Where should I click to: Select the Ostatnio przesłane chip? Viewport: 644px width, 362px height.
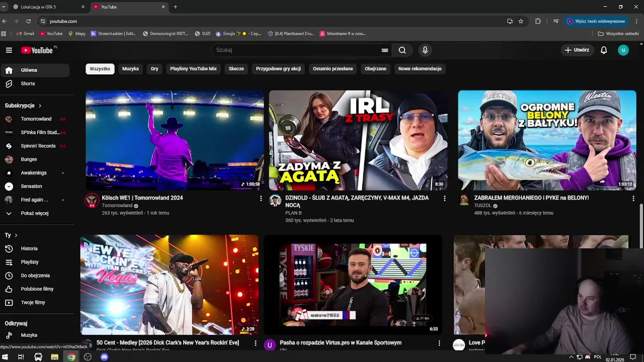333,69
